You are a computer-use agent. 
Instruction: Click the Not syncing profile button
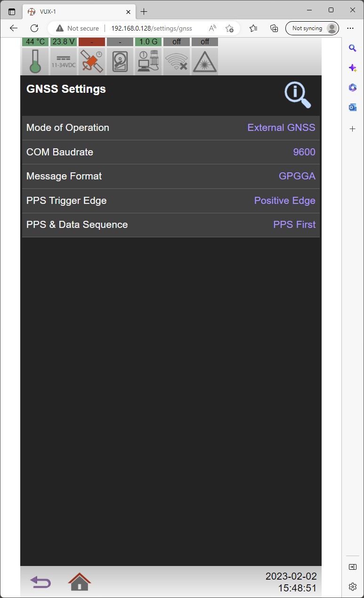coord(312,28)
